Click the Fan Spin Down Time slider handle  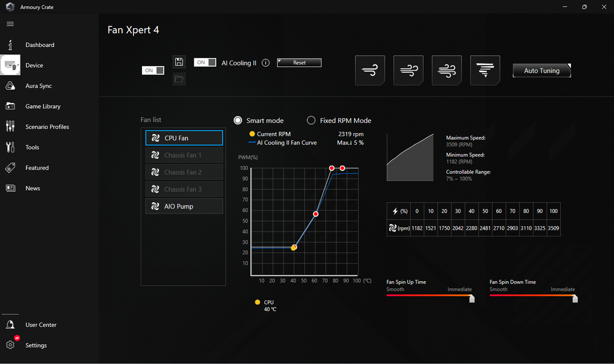[575, 299]
